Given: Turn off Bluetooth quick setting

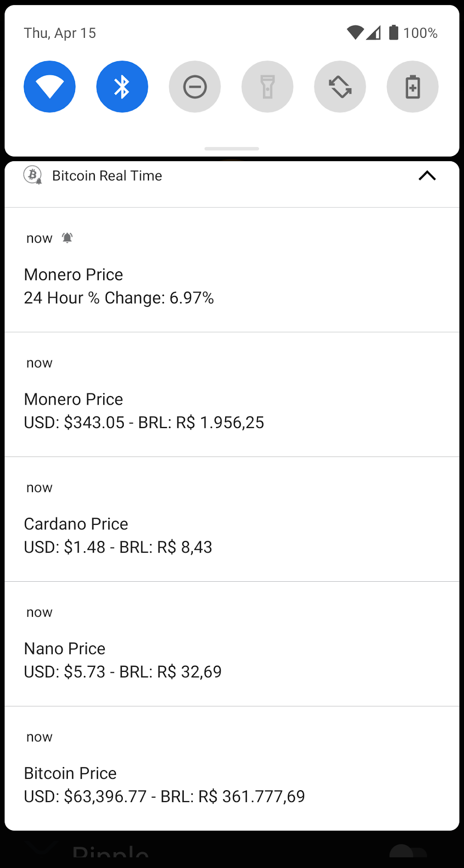Looking at the screenshot, I should coord(122,86).
